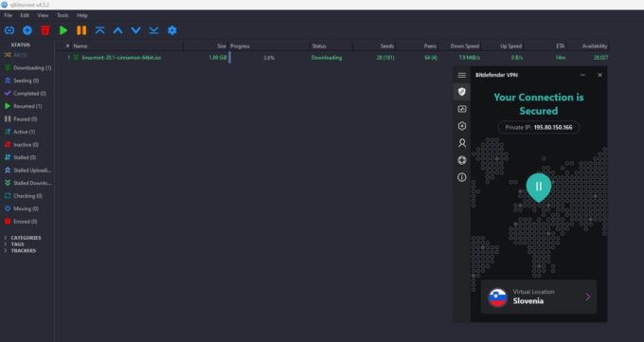Open Bitdefender VPN settings hexagon icon
This screenshot has width=644, height=342.
[461, 126]
